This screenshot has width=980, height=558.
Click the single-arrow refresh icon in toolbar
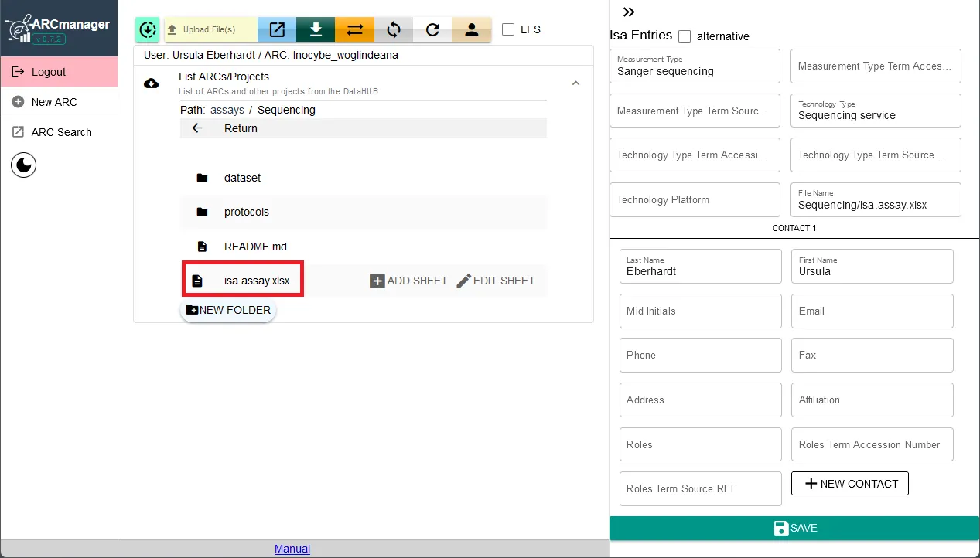click(x=432, y=30)
